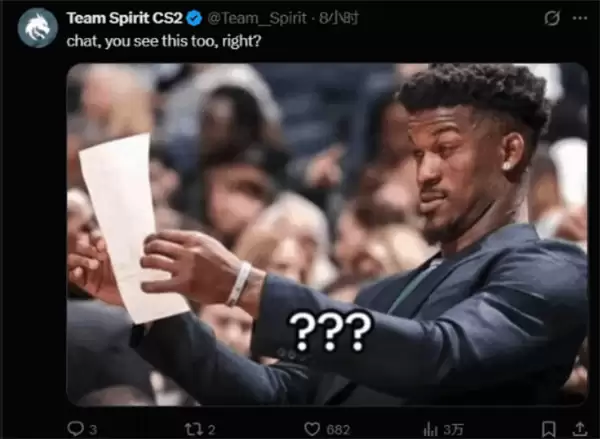Click the 3万 view count
The height and width of the screenshot is (439, 600).
click(453, 429)
